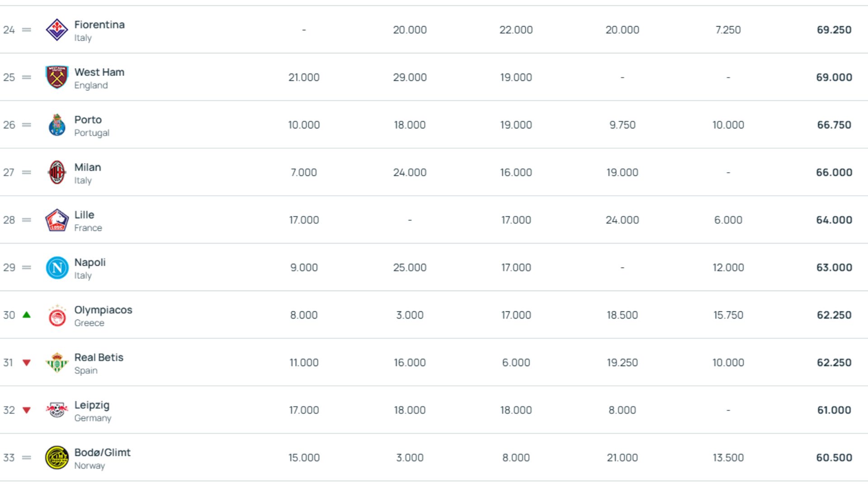Image resolution: width=868 pixels, height=488 pixels.
Task: Click Olympiacos green up-arrow rank indicator
Action: pos(27,315)
